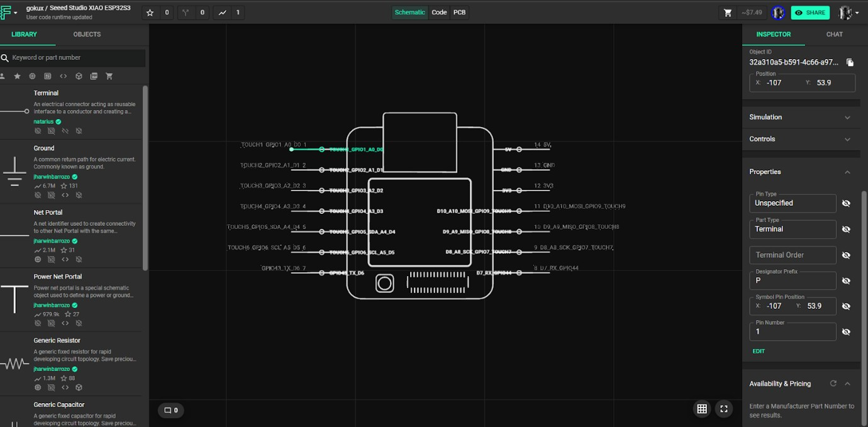This screenshot has width=868, height=427.
Task: Expand the Simulation section
Action: pyautogui.click(x=801, y=117)
